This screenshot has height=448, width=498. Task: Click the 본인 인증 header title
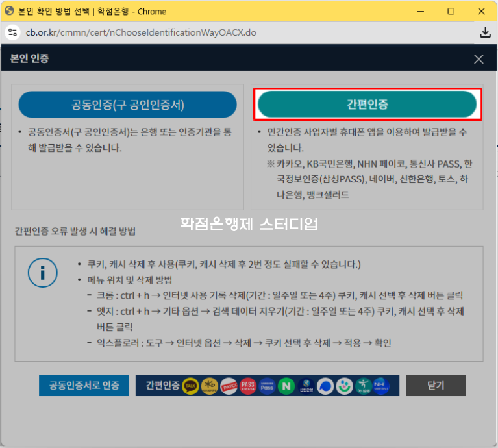click(29, 58)
